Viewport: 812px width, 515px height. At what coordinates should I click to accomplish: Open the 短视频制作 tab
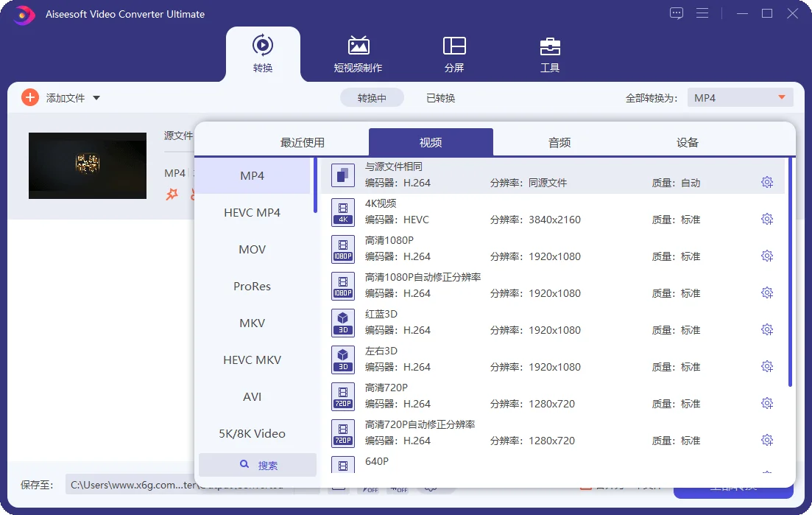[359, 54]
